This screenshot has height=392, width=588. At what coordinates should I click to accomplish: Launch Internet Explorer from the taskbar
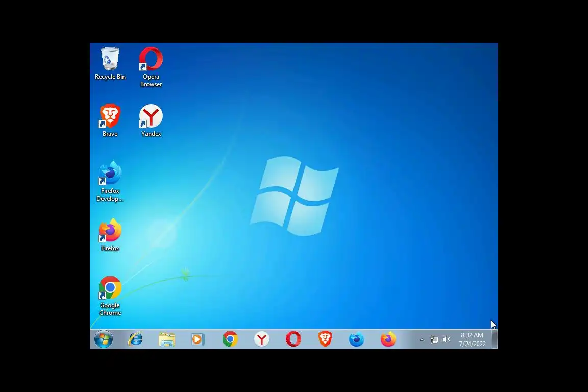point(135,339)
